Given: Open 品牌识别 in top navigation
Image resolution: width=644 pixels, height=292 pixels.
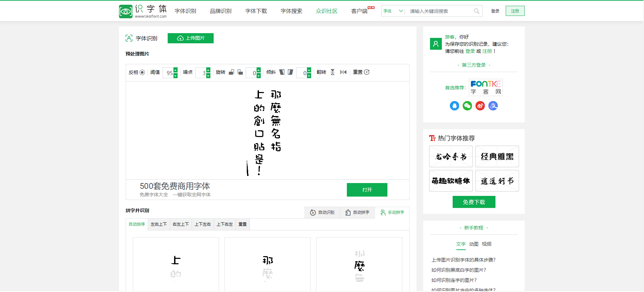Looking at the screenshot, I should point(221,11).
